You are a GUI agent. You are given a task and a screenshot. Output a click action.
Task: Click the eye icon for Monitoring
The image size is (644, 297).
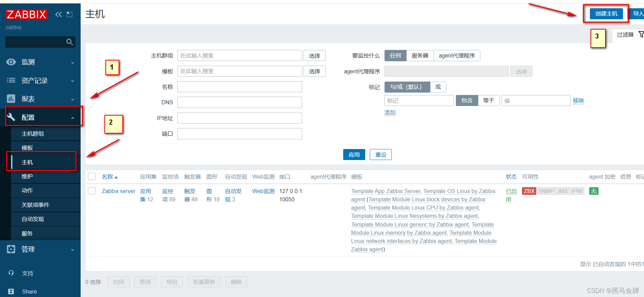(x=11, y=62)
